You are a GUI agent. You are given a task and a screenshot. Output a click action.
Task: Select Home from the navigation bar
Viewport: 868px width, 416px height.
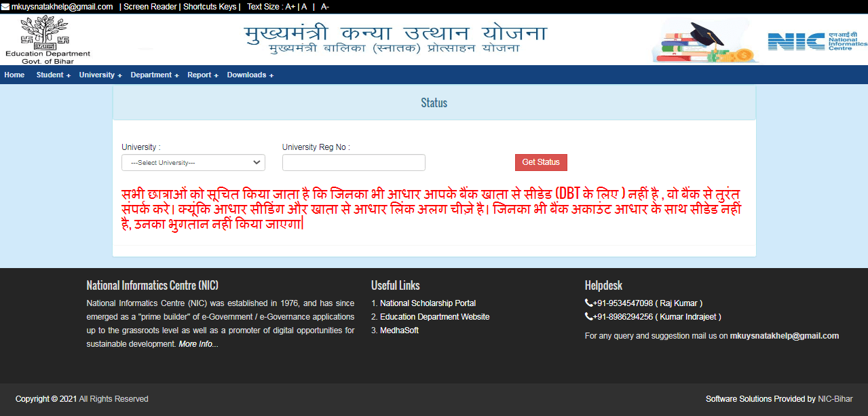14,75
